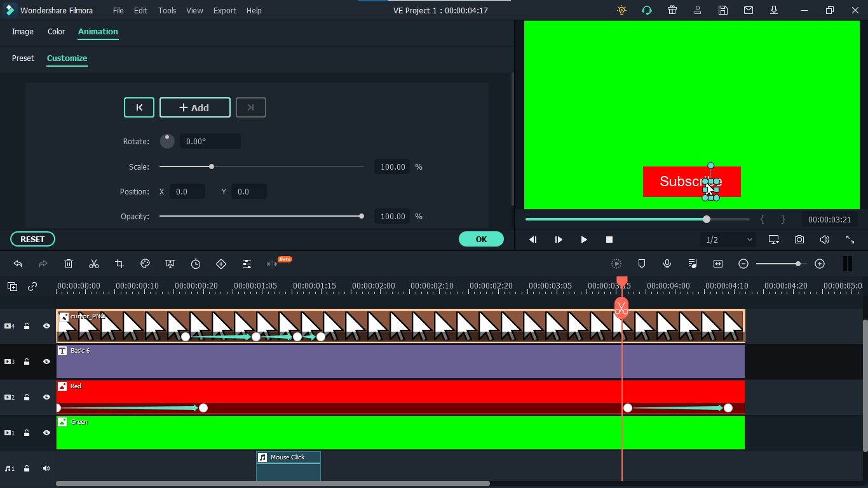The width and height of the screenshot is (868, 488).
Task: Open the account profile icon
Action: click(698, 10)
